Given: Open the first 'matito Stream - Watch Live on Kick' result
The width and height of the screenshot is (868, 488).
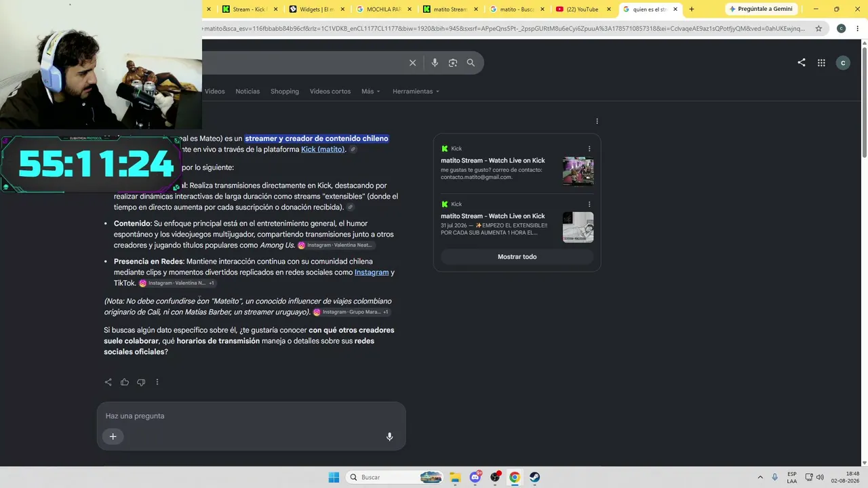Looking at the screenshot, I should pyautogui.click(x=493, y=161).
